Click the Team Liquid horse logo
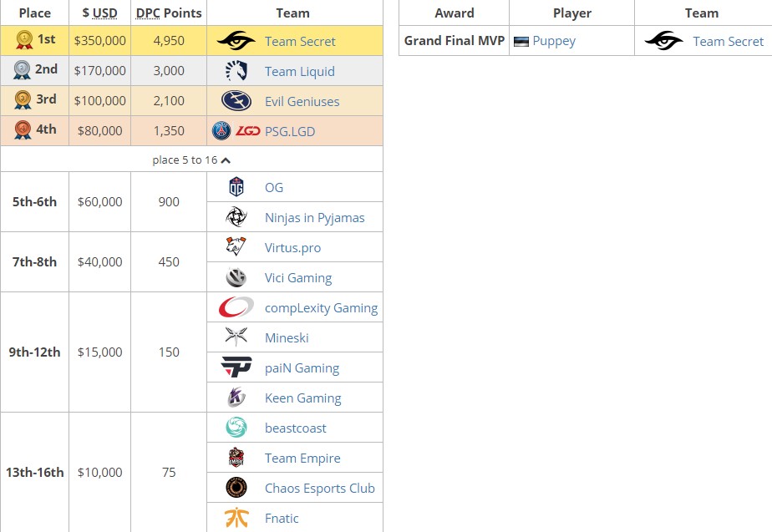This screenshot has height=532, width=772. pyautogui.click(x=236, y=71)
